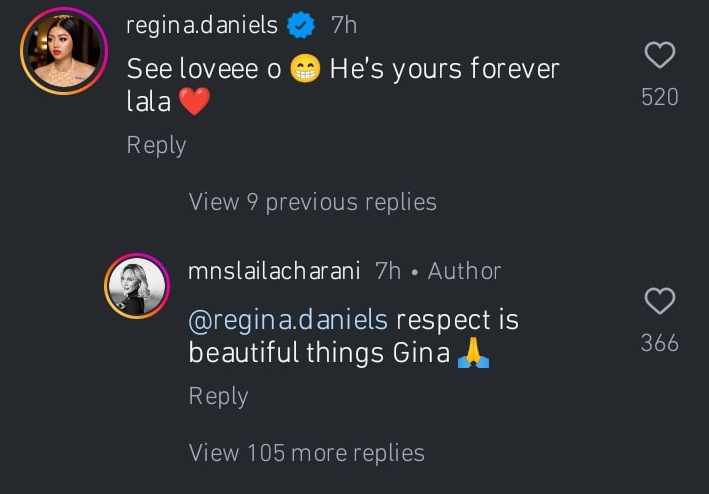Like mnslailacharani's reply with the heart
This screenshot has width=709, height=494.
[x=660, y=301]
